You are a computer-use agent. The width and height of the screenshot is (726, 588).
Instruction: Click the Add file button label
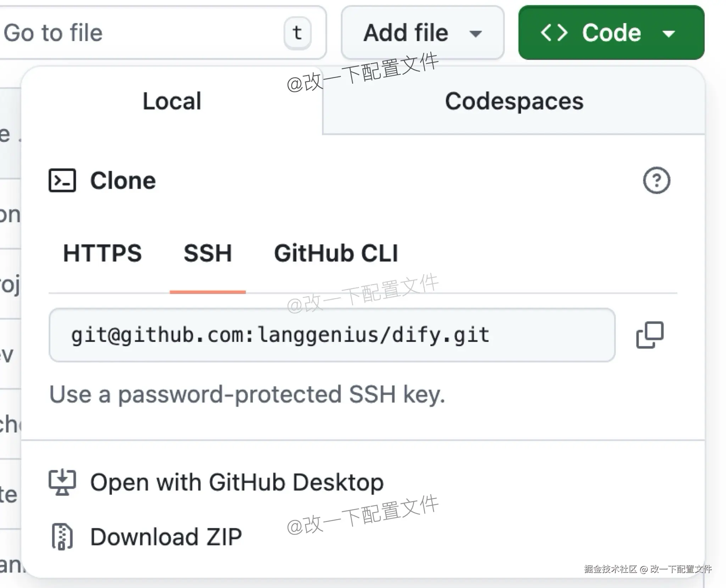click(x=406, y=33)
